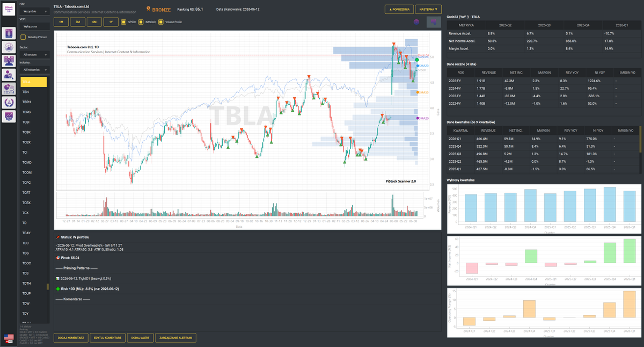Click the round purple icon above chart

pyautogui.click(x=416, y=22)
